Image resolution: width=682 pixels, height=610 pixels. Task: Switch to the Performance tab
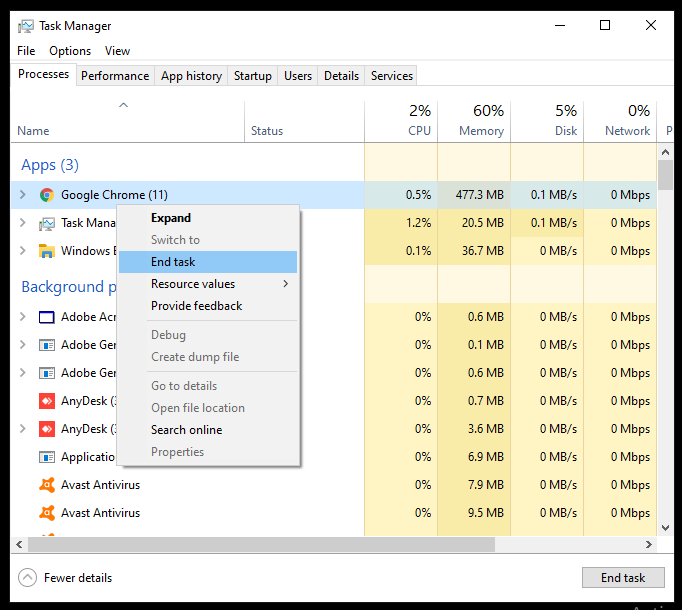pos(115,76)
